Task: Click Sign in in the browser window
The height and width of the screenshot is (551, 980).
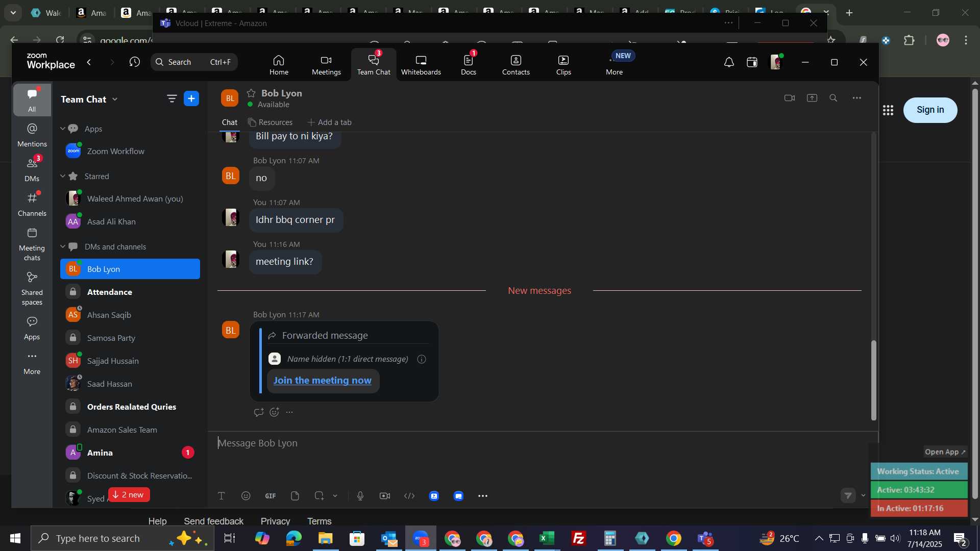Action: pyautogui.click(x=930, y=110)
